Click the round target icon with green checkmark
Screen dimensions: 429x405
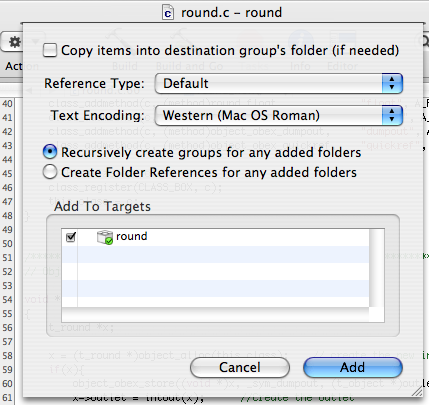pyautogui.click(x=105, y=237)
